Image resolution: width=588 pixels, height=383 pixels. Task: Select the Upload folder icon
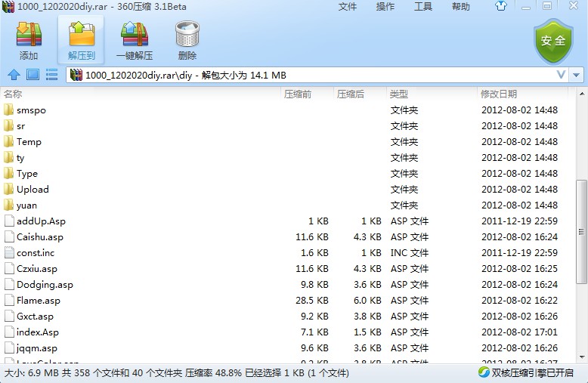click(x=9, y=190)
